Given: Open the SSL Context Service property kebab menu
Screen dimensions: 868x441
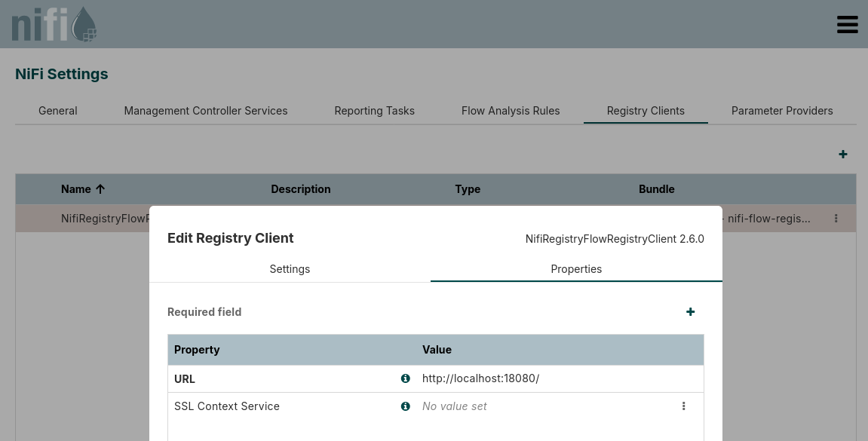Looking at the screenshot, I should [x=683, y=406].
